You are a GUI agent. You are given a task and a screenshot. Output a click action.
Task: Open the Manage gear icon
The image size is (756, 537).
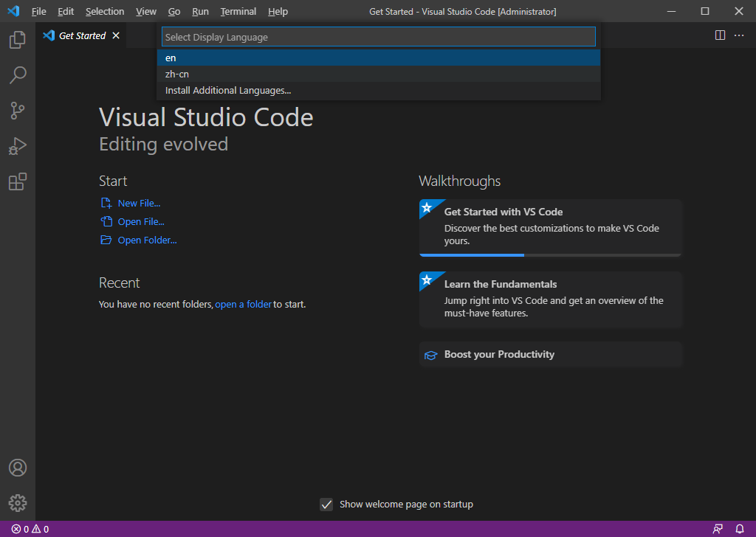click(18, 503)
